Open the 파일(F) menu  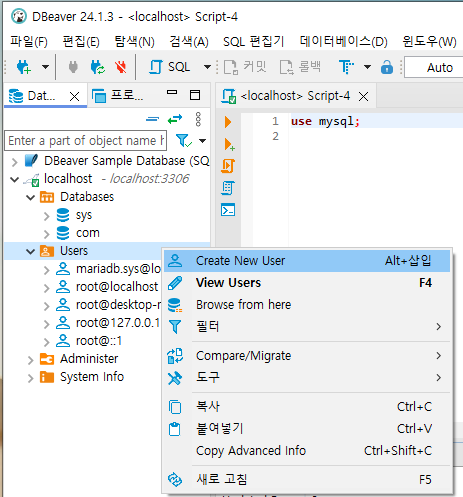click(29, 42)
